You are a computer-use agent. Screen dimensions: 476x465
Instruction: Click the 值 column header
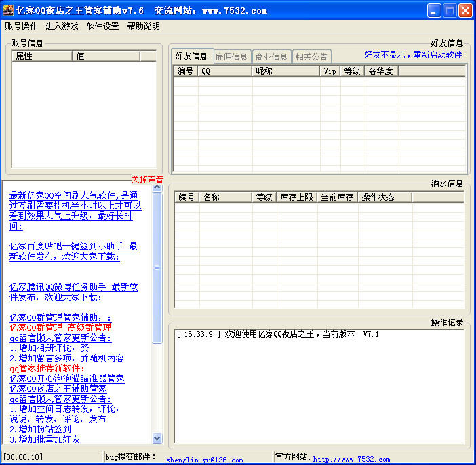(x=106, y=56)
